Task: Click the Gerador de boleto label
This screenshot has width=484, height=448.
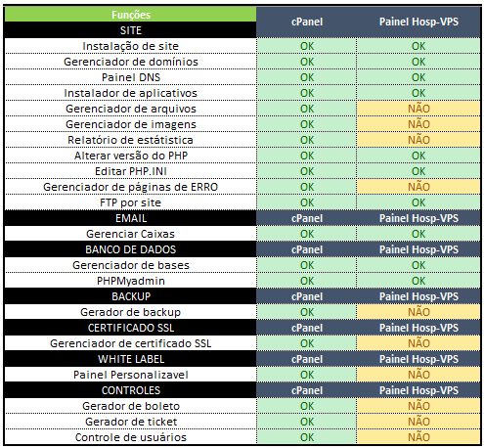Action: tap(131, 406)
